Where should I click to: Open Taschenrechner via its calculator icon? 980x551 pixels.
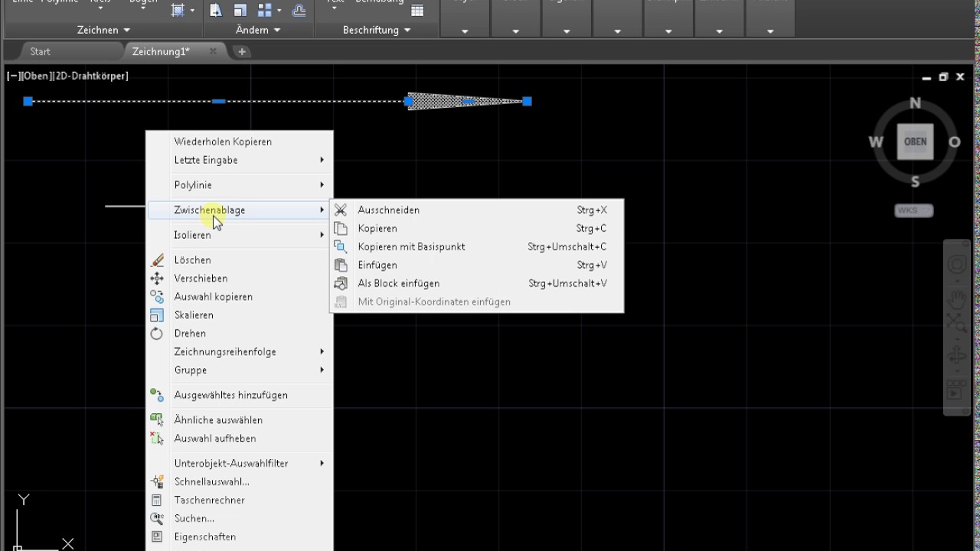[157, 500]
